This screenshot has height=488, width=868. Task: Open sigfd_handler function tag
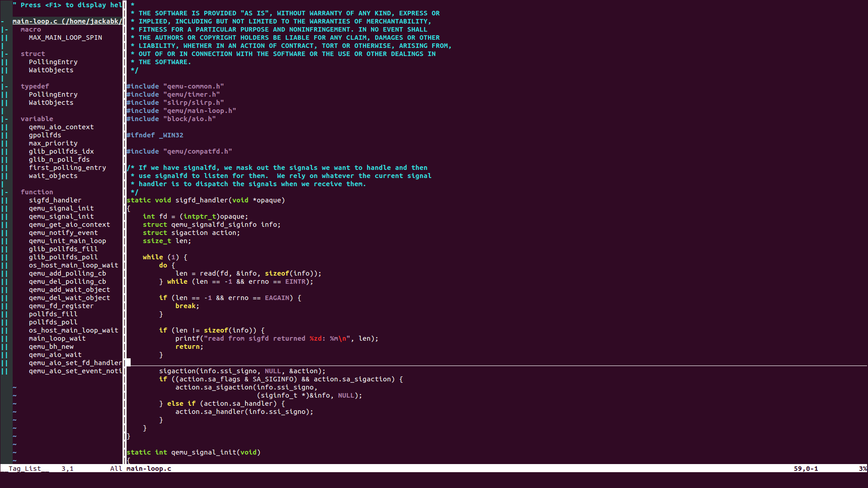[55, 200]
